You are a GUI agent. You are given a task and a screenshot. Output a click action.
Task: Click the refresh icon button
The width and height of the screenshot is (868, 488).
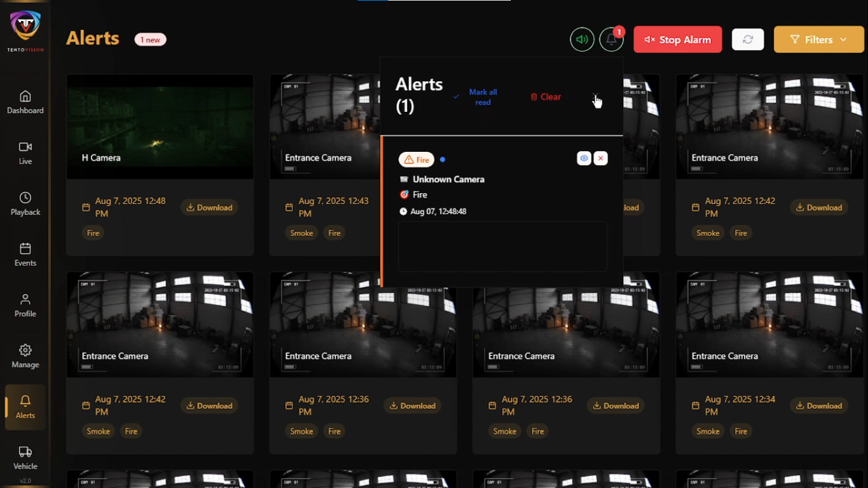coord(748,39)
